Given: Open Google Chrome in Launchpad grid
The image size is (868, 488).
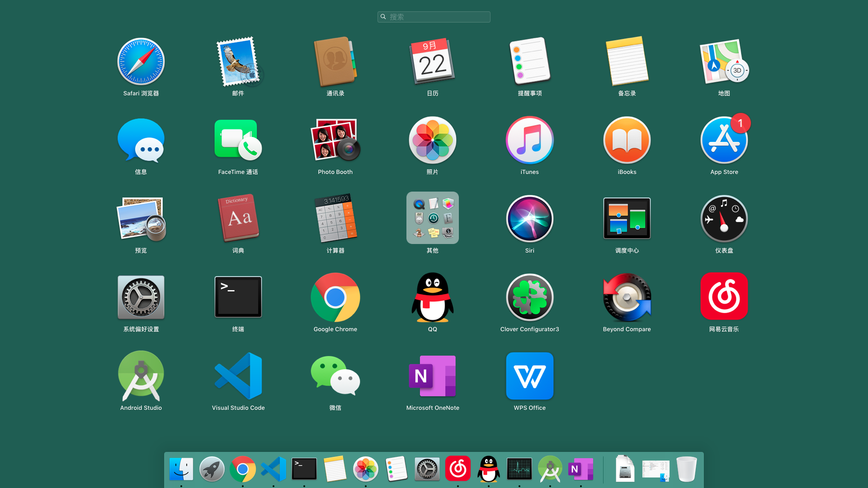Looking at the screenshot, I should click(335, 297).
